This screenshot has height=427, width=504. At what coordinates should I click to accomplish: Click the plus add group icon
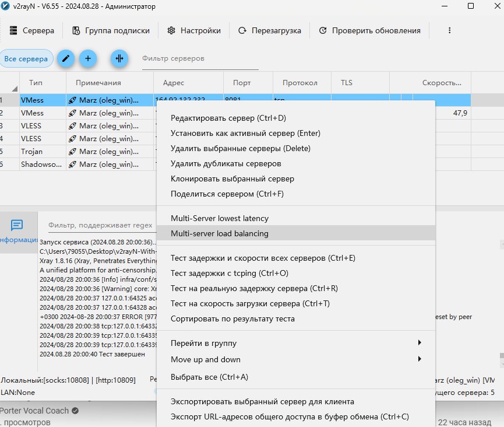[87, 58]
